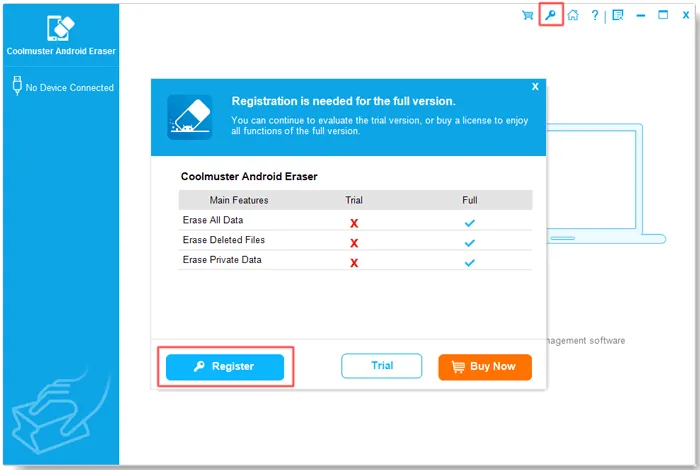Click the Main Features column header
Screen dimensions: 700x470
[239, 200]
